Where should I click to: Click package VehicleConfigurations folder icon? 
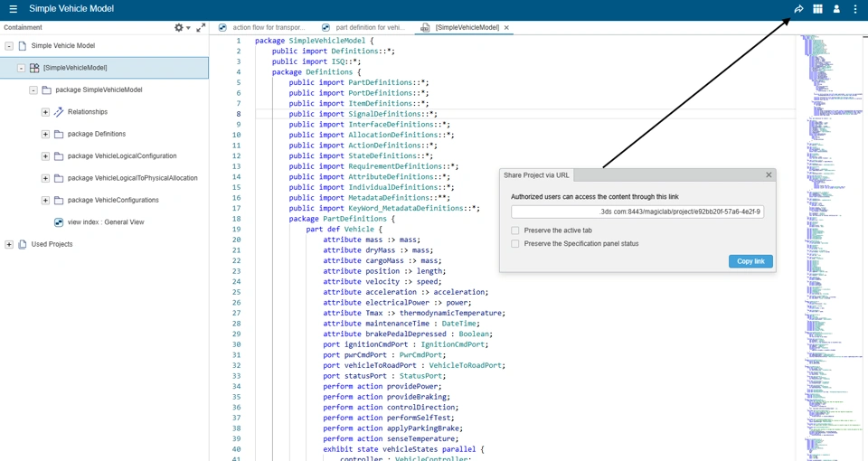59,201
